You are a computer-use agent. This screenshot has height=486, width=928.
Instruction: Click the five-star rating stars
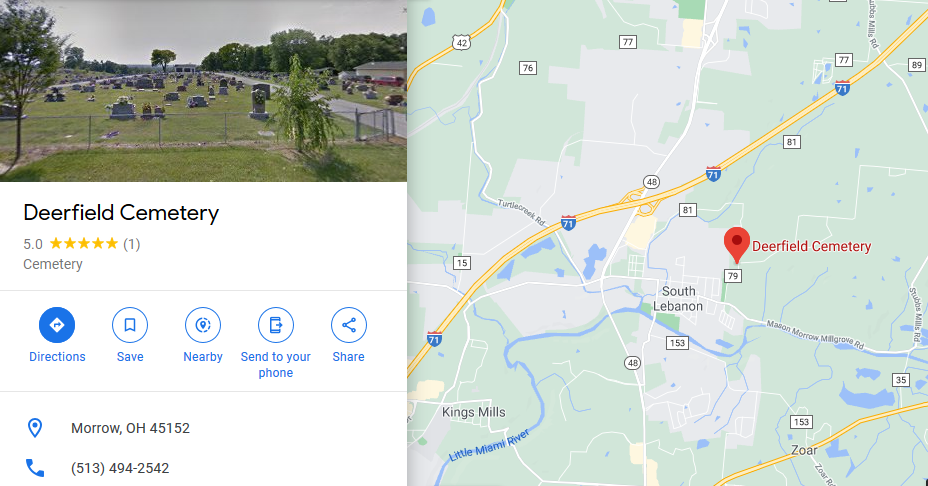click(x=84, y=244)
